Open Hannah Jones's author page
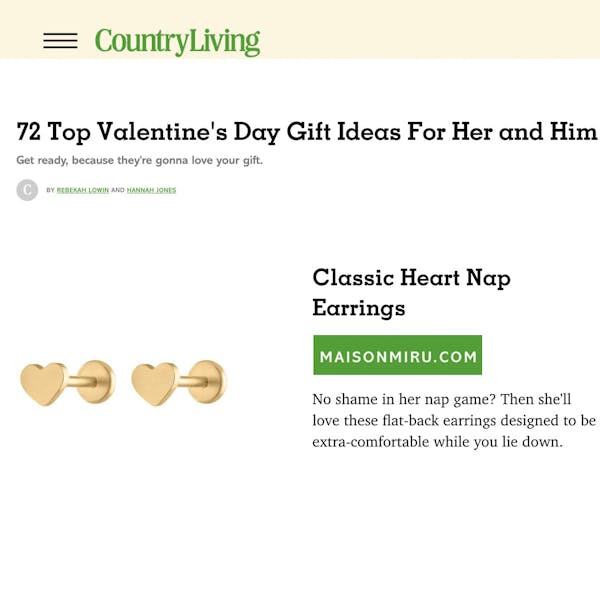The width and height of the screenshot is (600, 600). pyautogui.click(x=151, y=190)
